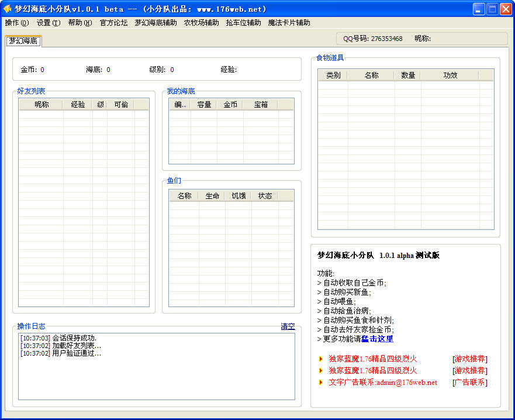Click the 操作日志 group title
This screenshot has width=515, height=420.
coord(31,326)
